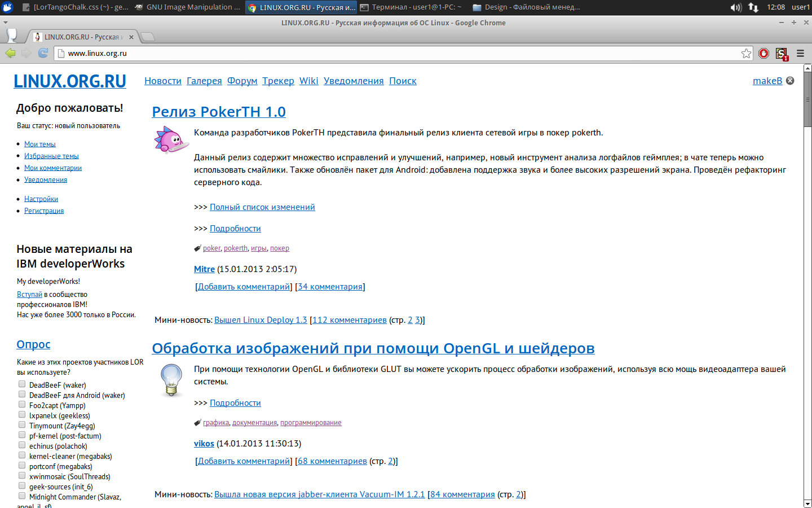Check lxpanelx (geekless) poll option
The width and height of the screenshot is (812, 508).
click(x=22, y=415)
